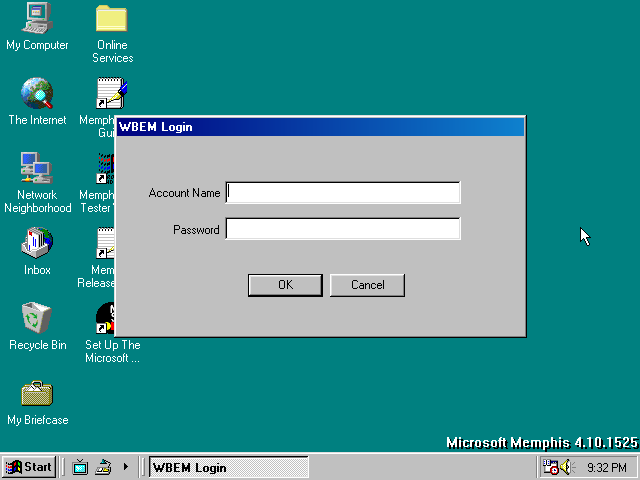
Task: Activate WBEM Login taskbar button
Action: coord(229,467)
